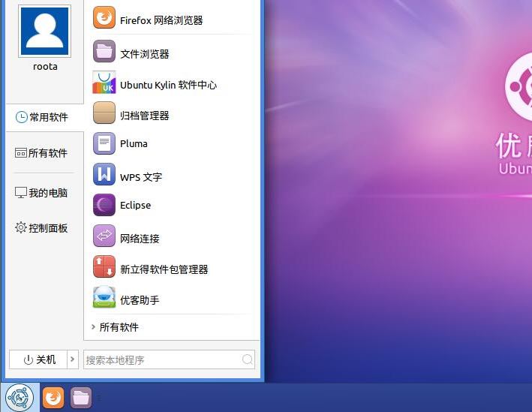Start WPS 文字 blue W icon
The height and width of the screenshot is (412, 532).
pos(104,174)
